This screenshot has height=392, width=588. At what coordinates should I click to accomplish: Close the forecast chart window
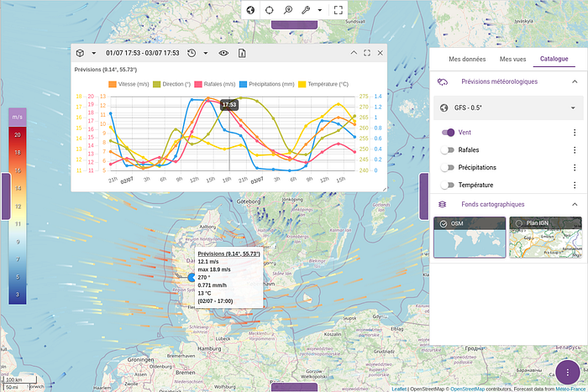381,53
